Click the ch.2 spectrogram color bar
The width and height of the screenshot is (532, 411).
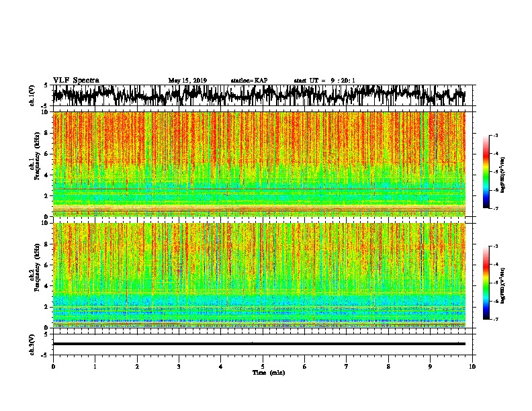(486, 283)
